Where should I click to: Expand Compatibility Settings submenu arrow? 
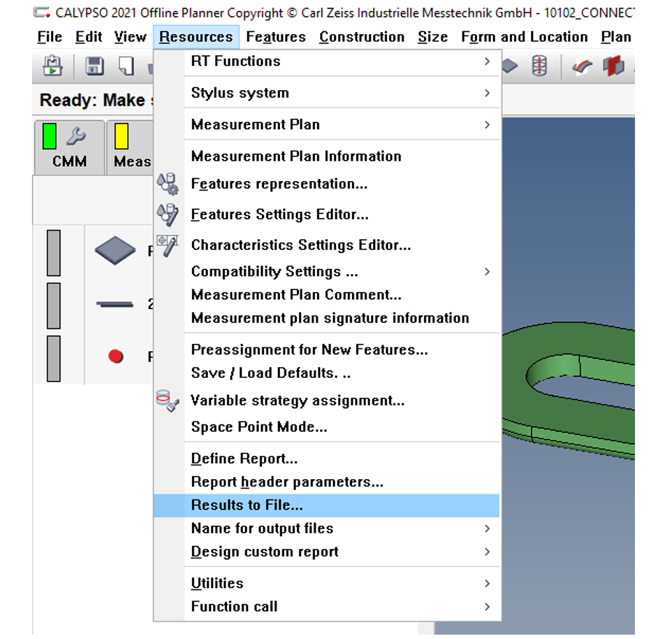point(487,272)
